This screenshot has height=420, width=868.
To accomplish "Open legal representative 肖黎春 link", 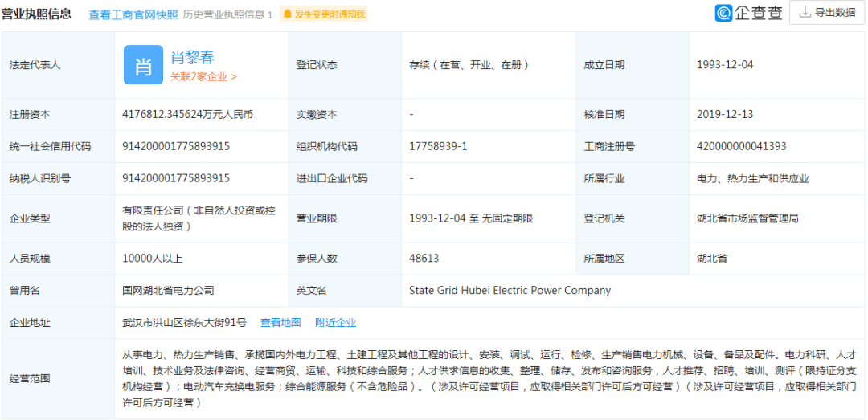I will [x=192, y=57].
